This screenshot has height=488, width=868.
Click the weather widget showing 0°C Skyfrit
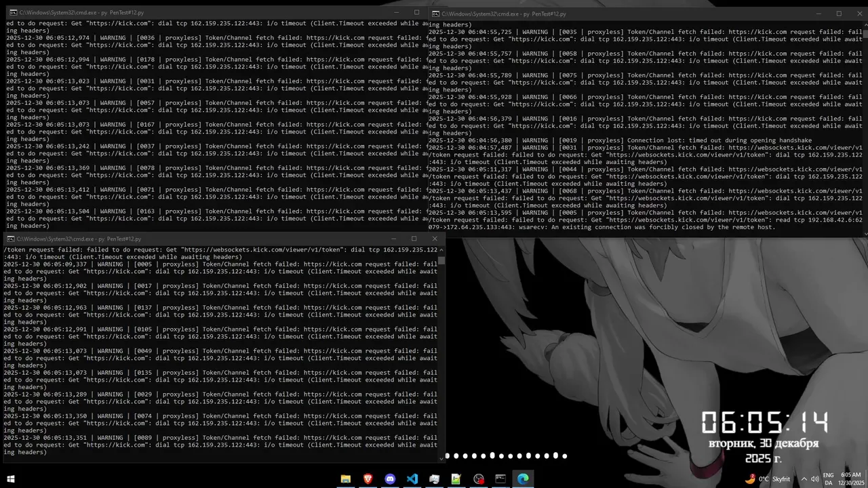coord(768,479)
